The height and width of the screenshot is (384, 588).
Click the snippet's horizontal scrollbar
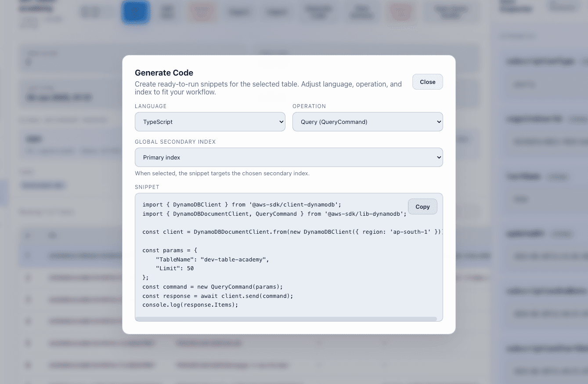(289, 319)
